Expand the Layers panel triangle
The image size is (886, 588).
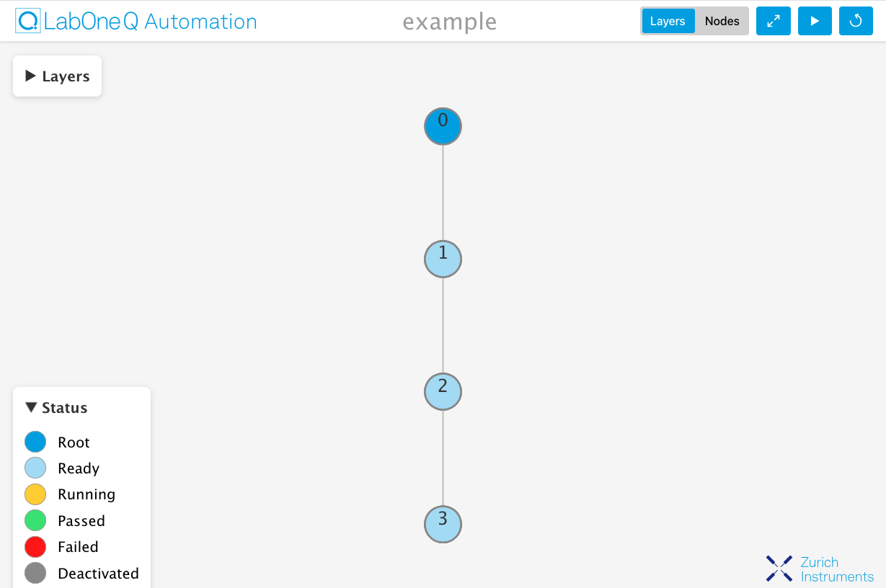(x=30, y=76)
